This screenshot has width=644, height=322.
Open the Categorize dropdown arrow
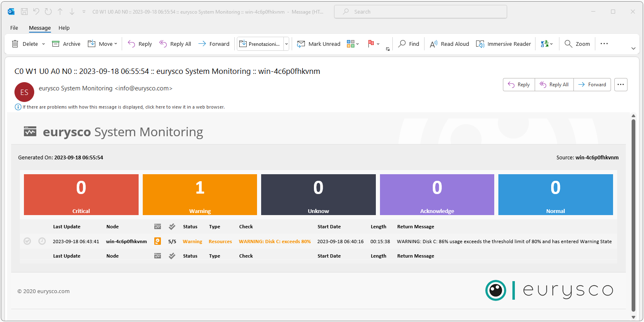(x=358, y=44)
